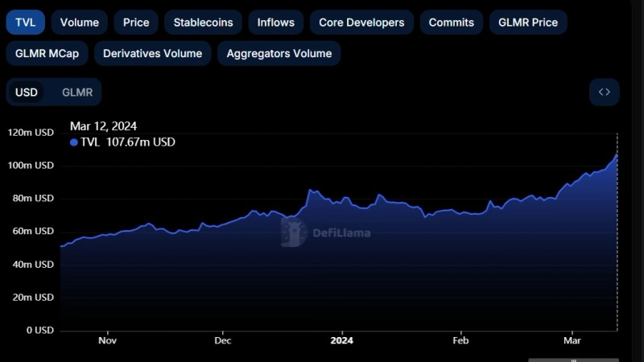Enable the GLMR Price metric
The width and height of the screenshot is (644, 362).
pos(528,23)
